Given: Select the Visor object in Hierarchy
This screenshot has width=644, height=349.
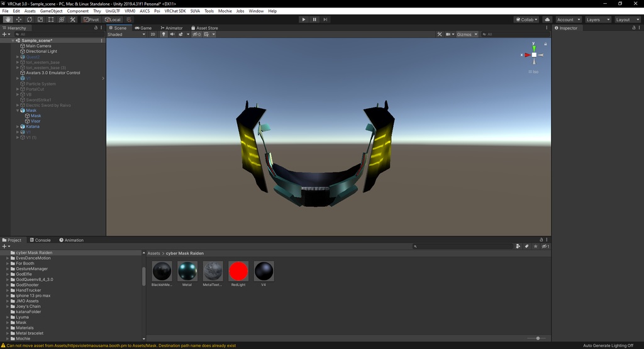Looking at the screenshot, I should (35, 121).
